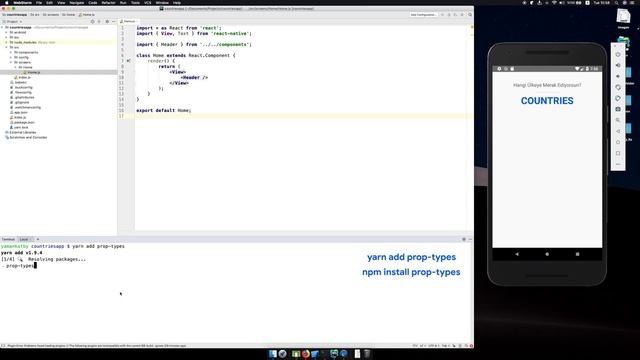The height and width of the screenshot is (360, 640).
Task: Click the emulator power button
Action: pos(618,54)
